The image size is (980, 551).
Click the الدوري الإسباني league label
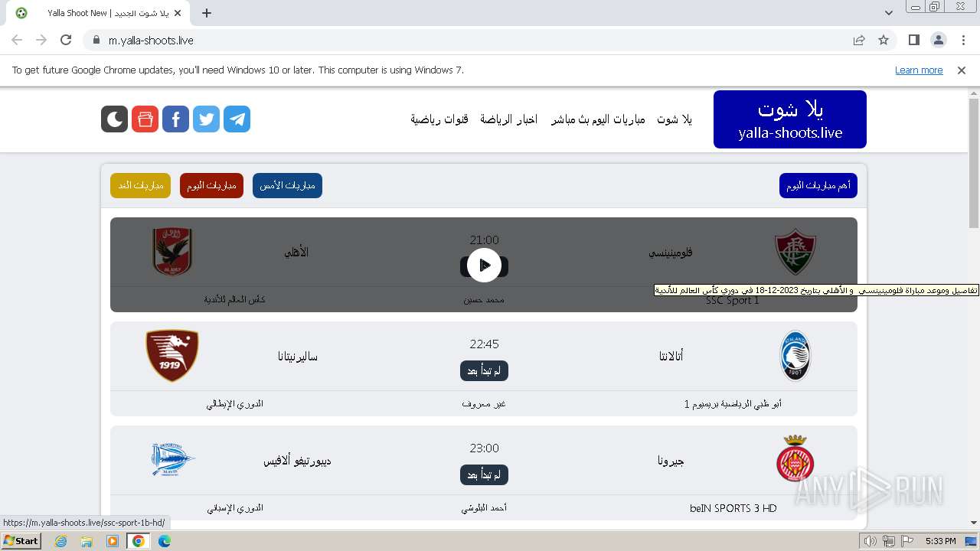pos(235,507)
